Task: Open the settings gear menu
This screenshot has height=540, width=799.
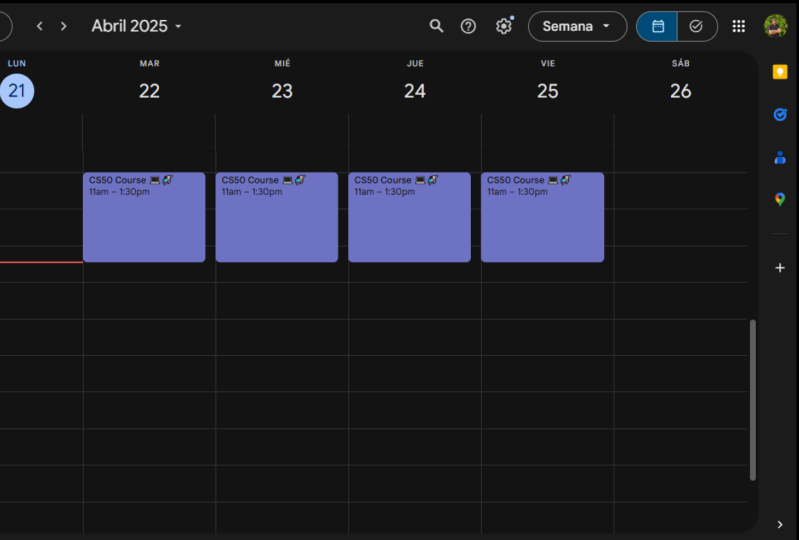Action: [503, 26]
